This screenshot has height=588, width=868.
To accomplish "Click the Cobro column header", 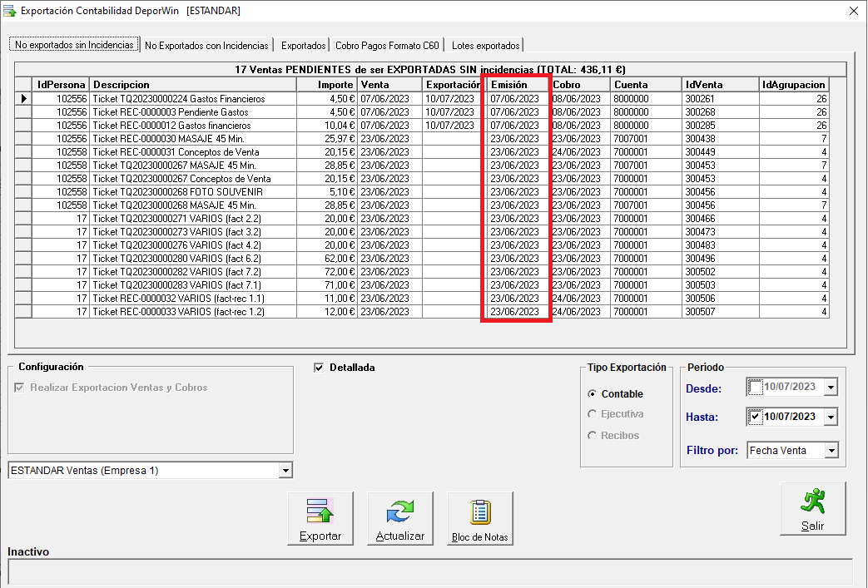I will (x=580, y=85).
